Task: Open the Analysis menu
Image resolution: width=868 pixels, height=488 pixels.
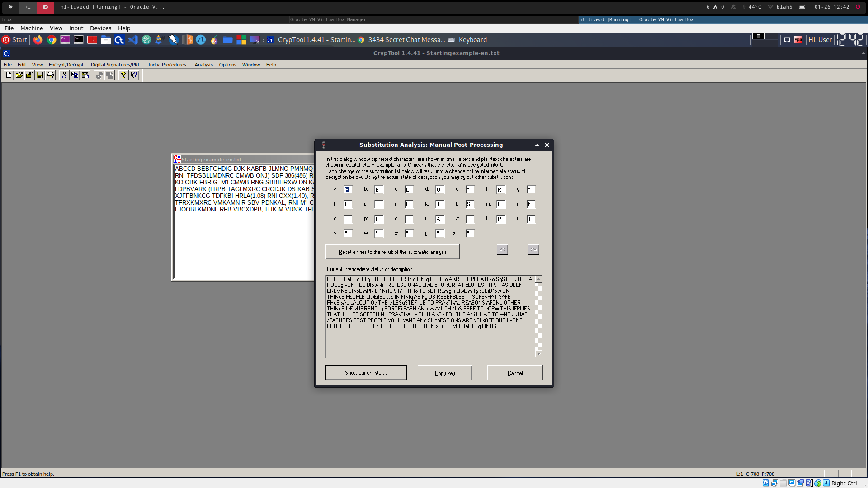Action: click(x=203, y=65)
